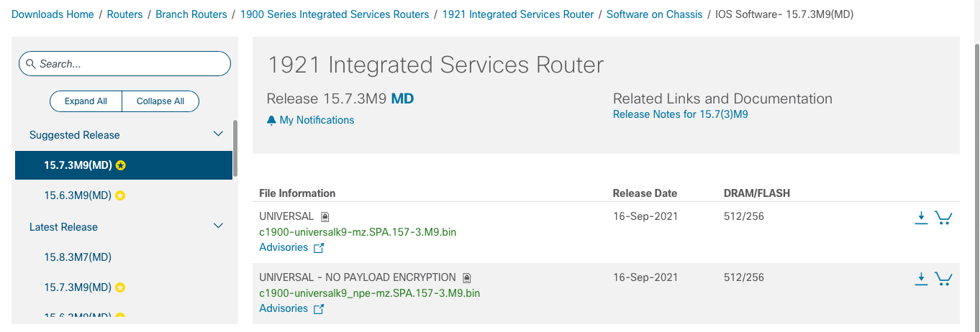Screen dimensions: 980x332
Task: Open Release Notes for 15.7(3)M9
Action: 680,114
